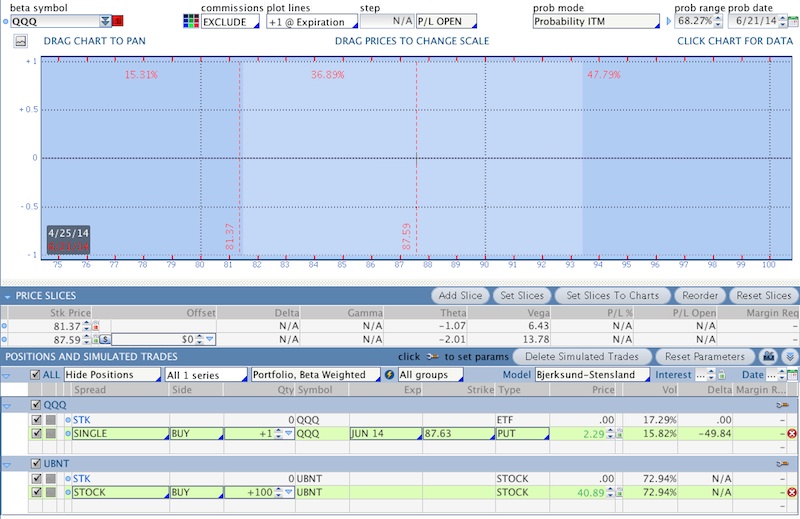800x519 pixels.
Task: Click the Reset Parameters button
Action: tap(705, 356)
